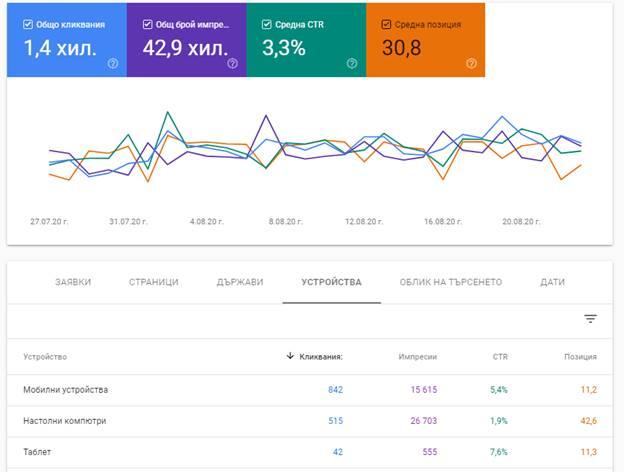Click the 7,6% CTR value
This screenshot has height=472, width=624.
click(x=499, y=452)
